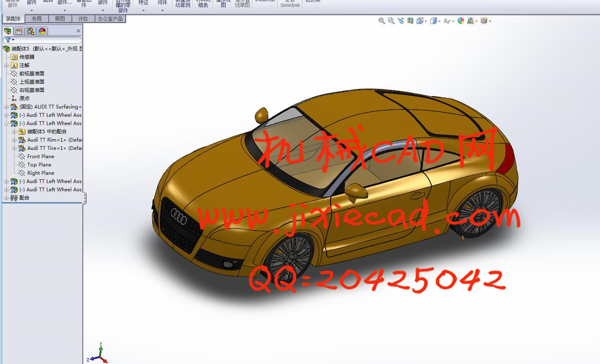The image size is (600, 364).
Task: Open the 评估 (Evaluate) tab
Action: 83,19
